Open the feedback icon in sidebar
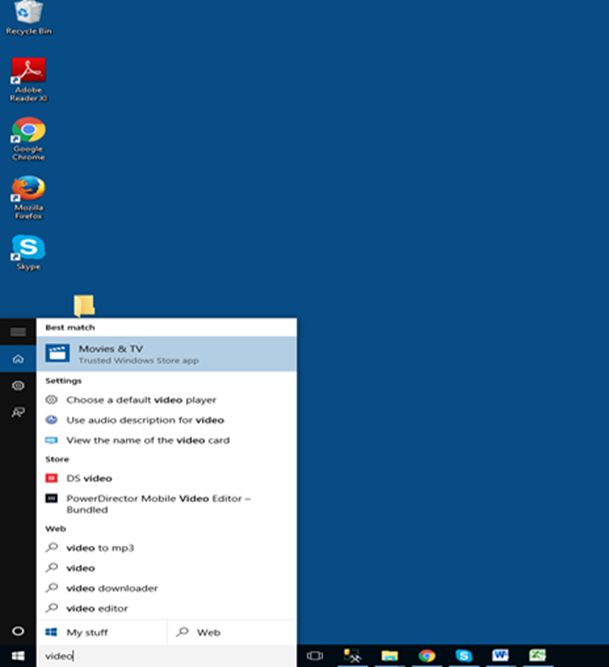Screen dimensions: 609x667 18,412
